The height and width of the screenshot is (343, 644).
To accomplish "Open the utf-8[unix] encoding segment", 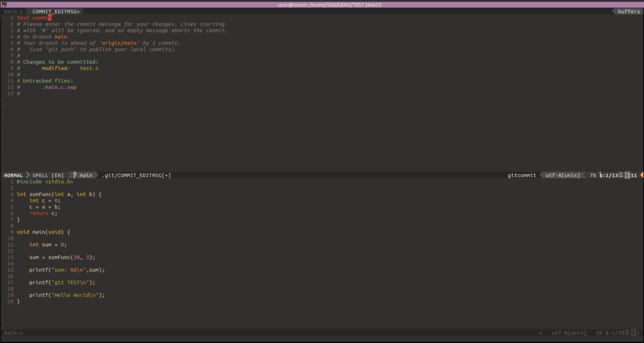I will coord(562,175).
